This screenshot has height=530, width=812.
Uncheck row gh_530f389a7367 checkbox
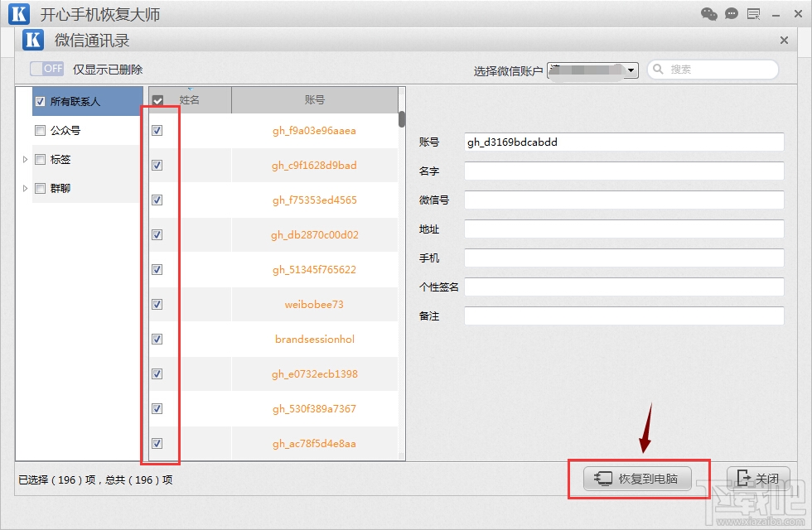pos(157,408)
